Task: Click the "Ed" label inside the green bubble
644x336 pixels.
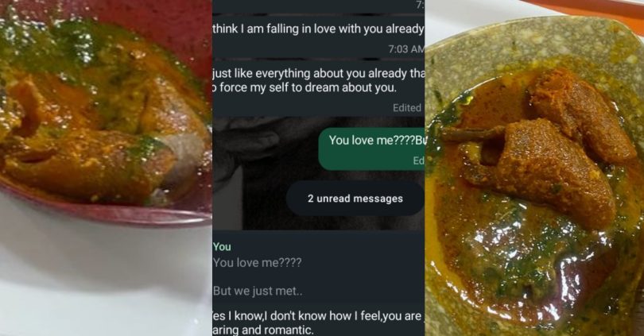Action: tap(418, 160)
